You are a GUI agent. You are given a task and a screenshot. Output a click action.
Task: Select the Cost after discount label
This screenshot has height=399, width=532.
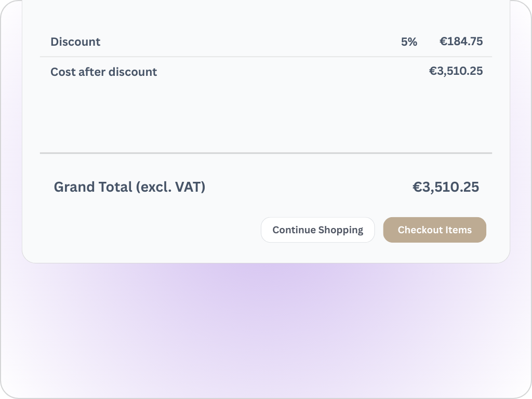pyautogui.click(x=103, y=72)
